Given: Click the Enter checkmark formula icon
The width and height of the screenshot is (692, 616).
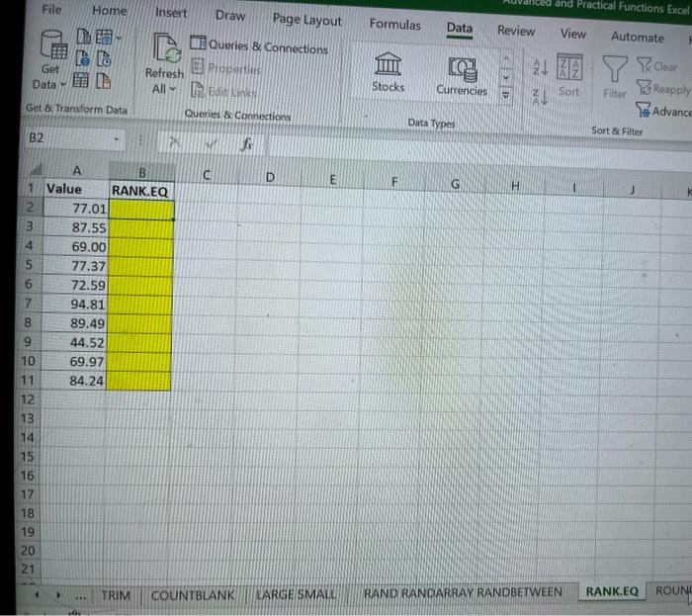Looking at the screenshot, I should 211,143.
